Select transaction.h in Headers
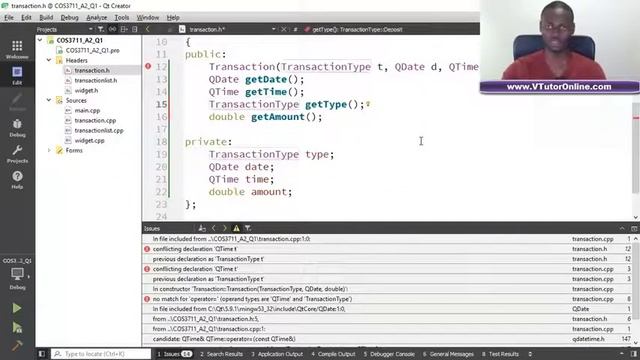The height and width of the screenshot is (360, 640). [x=92, y=70]
